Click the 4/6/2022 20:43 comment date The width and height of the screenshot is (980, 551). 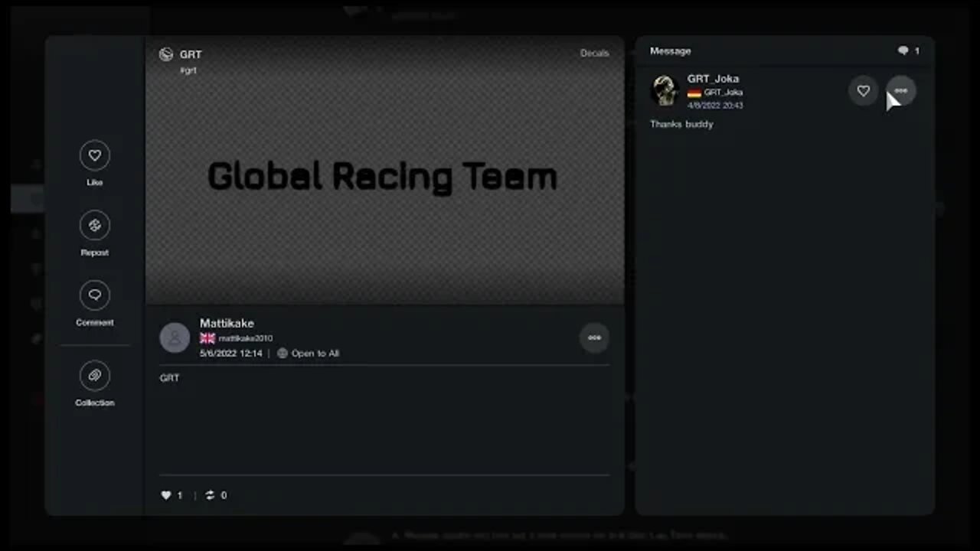(x=715, y=106)
